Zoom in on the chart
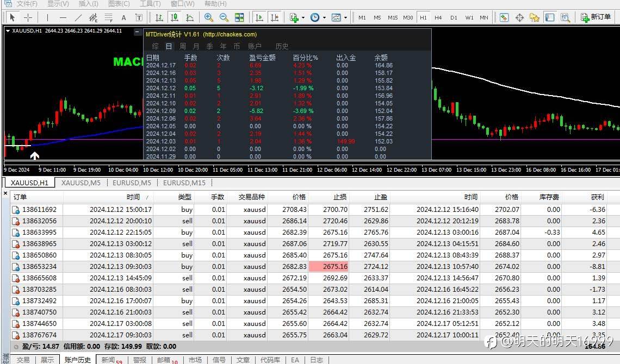Image resolution: width=620 pixels, height=364 pixels. (209, 17)
